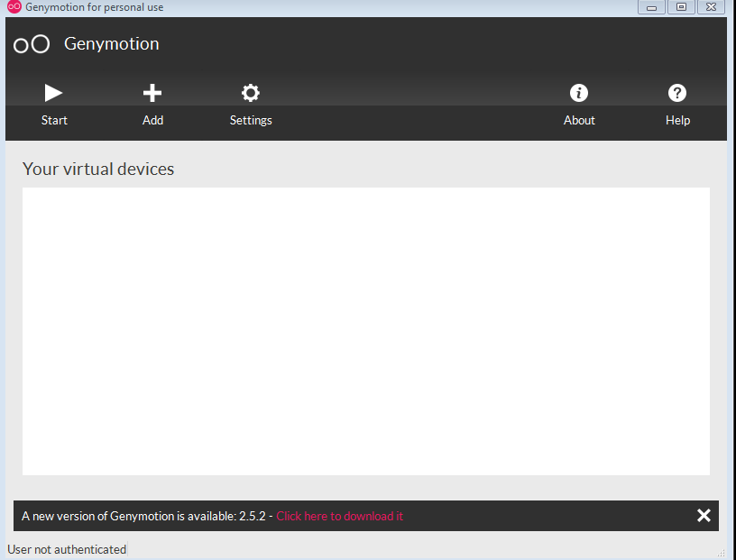736x560 pixels.
Task: Follow the 'Click here to download it' link
Action: pyautogui.click(x=340, y=516)
